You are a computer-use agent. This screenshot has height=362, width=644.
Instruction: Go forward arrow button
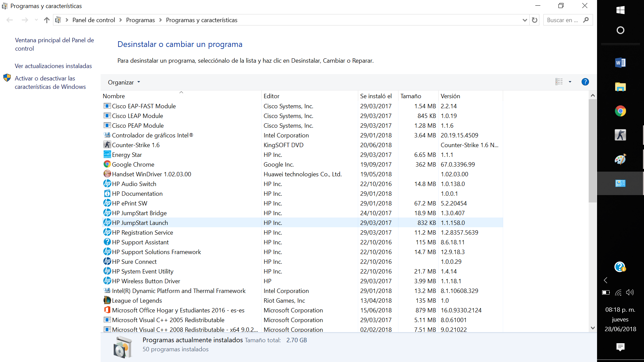25,20
